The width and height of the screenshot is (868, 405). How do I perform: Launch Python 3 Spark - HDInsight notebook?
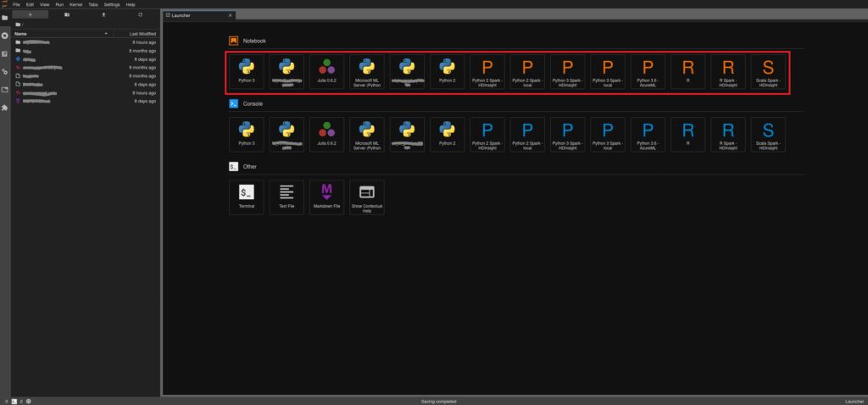pyautogui.click(x=567, y=72)
